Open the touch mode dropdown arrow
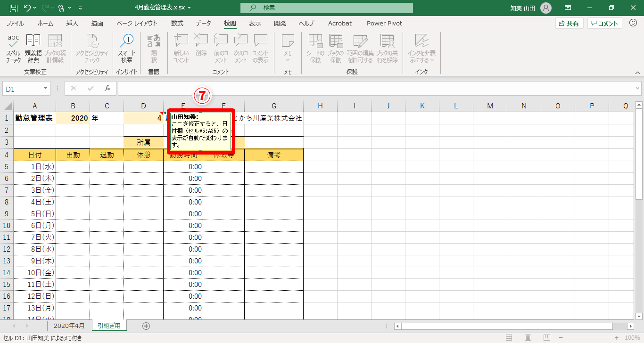644x343 pixels. click(70, 8)
